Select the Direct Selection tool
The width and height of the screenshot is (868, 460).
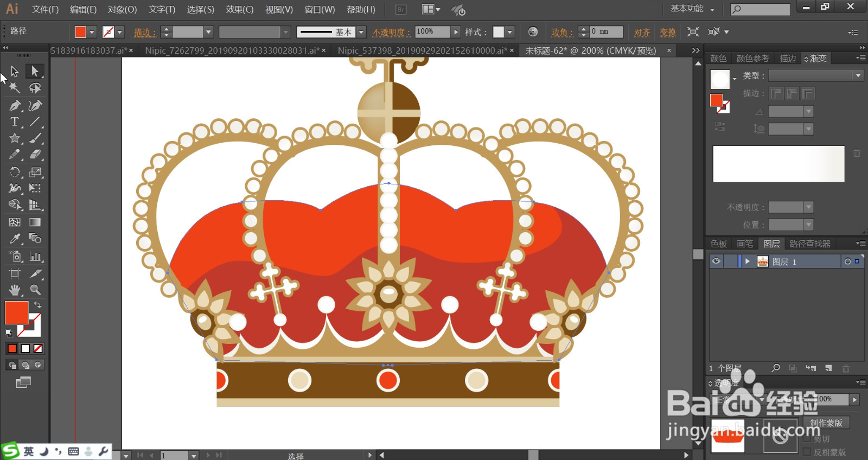pyautogui.click(x=35, y=71)
